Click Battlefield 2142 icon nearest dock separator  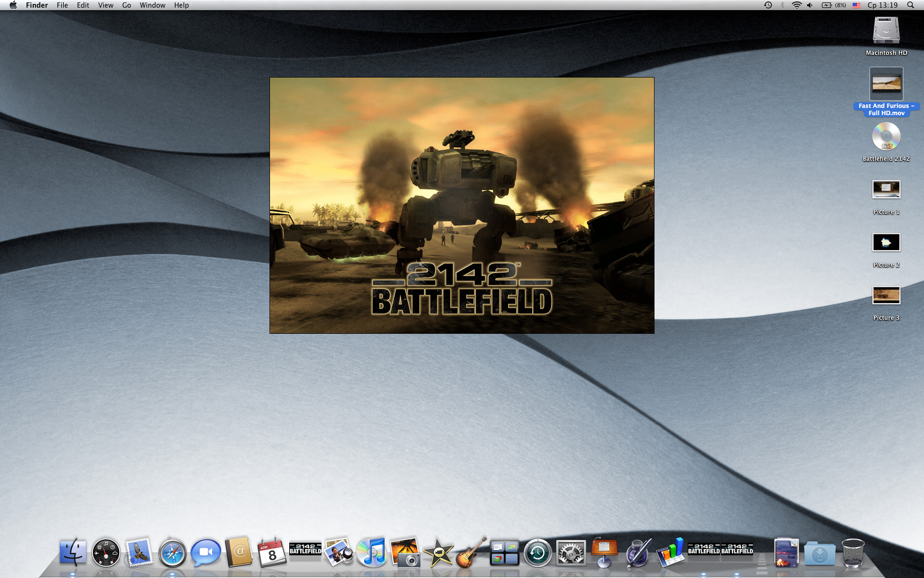[737, 549]
